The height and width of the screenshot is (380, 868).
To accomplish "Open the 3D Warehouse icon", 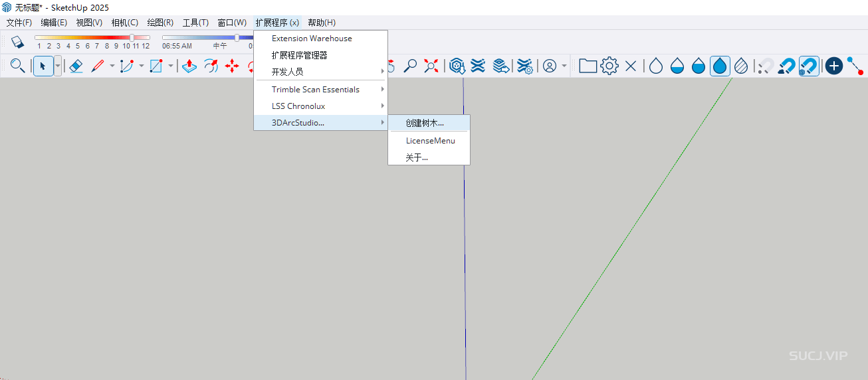I will tap(457, 66).
